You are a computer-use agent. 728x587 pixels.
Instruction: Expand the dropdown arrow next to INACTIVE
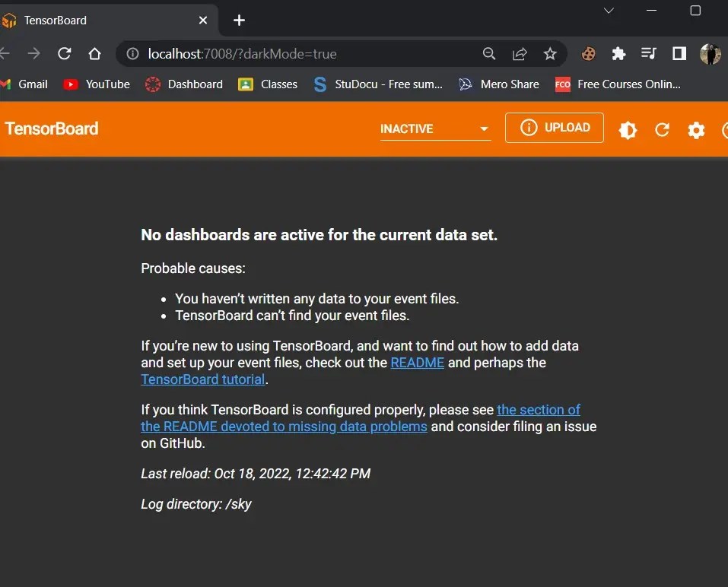[484, 129]
